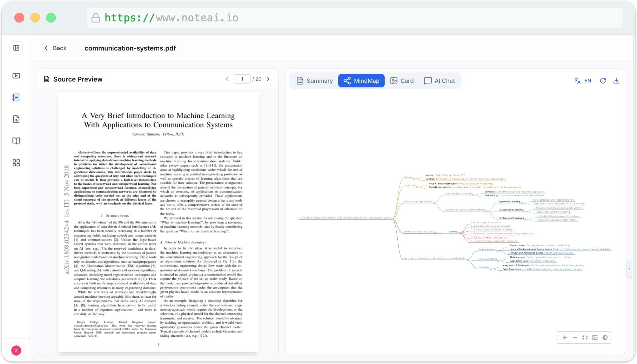Open the file upload icon in sidebar

tap(16, 119)
